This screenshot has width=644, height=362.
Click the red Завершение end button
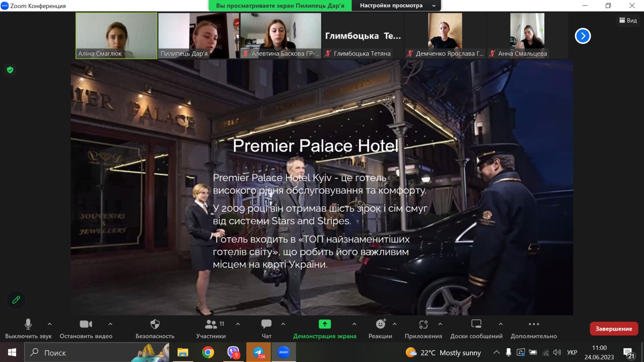point(614,329)
